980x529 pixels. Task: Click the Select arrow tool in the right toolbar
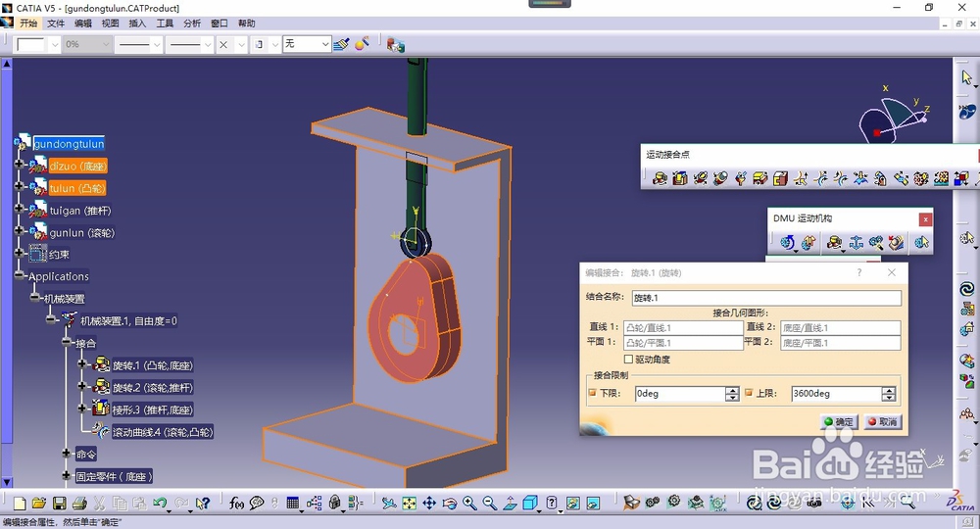967,76
